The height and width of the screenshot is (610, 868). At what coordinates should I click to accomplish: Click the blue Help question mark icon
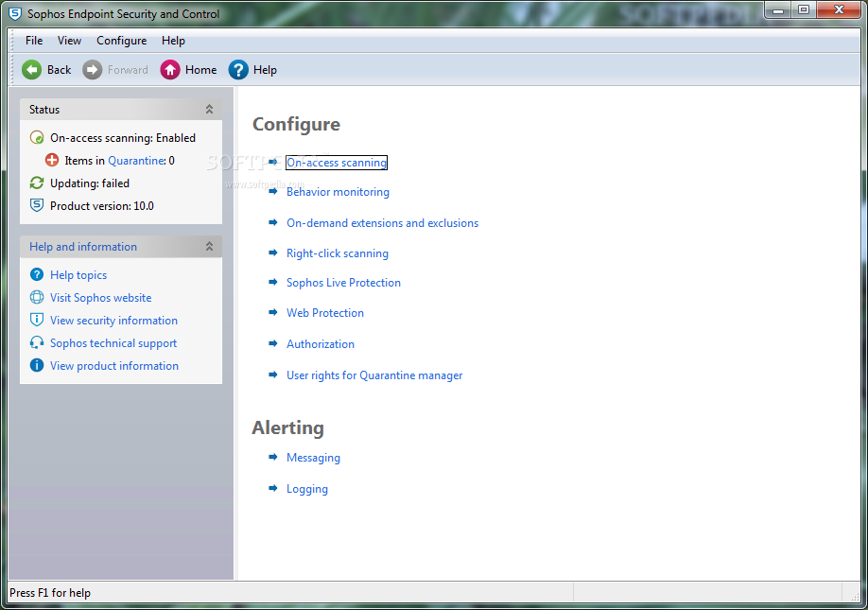click(x=238, y=70)
